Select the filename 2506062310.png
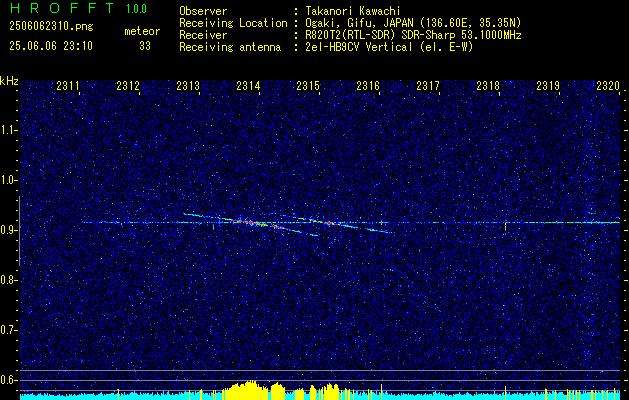 [51, 27]
